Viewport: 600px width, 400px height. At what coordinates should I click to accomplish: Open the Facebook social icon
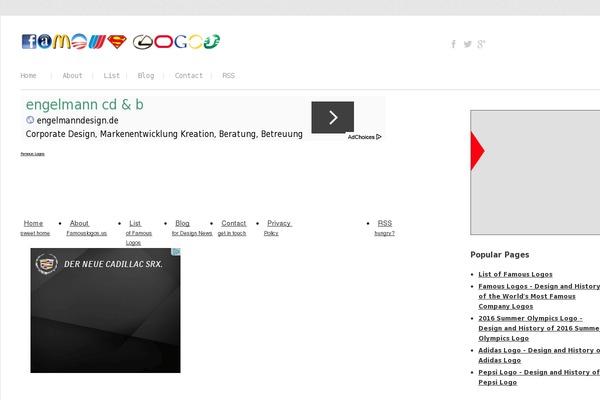pos(453,44)
